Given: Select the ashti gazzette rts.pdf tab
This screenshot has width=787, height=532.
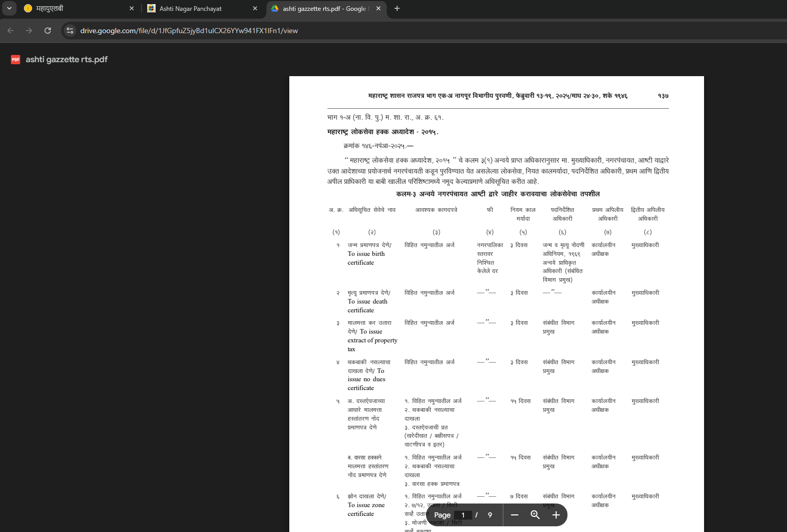Looking at the screenshot, I should [x=325, y=8].
